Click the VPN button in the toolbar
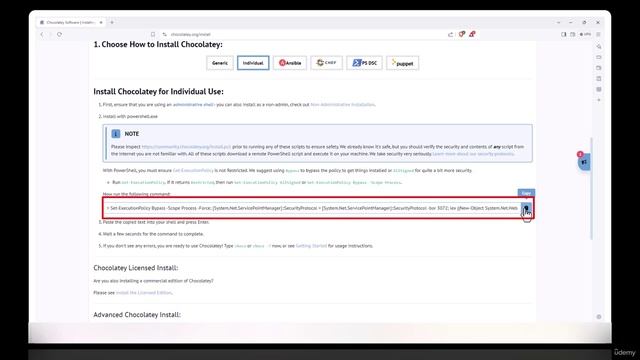The width and height of the screenshot is (640, 360). click(x=585, y=34)
